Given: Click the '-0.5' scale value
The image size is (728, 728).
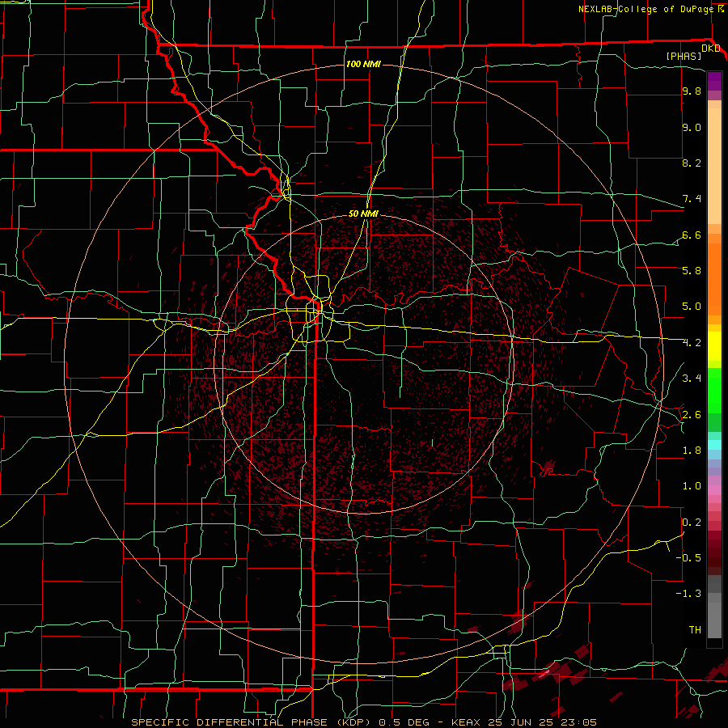Looking at the screenshot, I should pyautogui.click(x=688, y=557).
